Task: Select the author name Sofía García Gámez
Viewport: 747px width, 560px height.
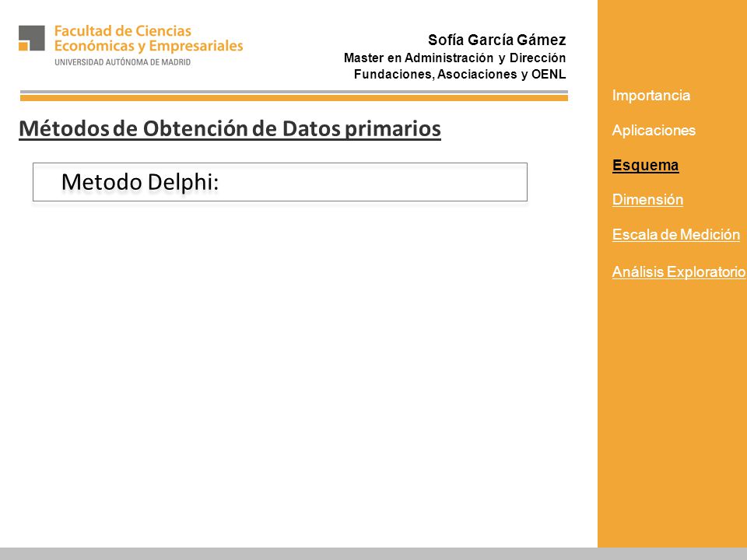Action: tap(497, 40)
